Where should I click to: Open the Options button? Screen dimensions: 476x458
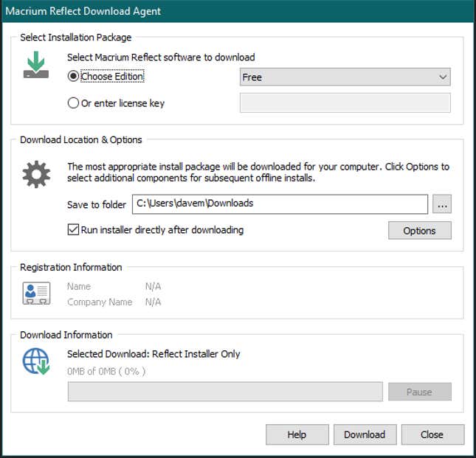click(419, 231)
